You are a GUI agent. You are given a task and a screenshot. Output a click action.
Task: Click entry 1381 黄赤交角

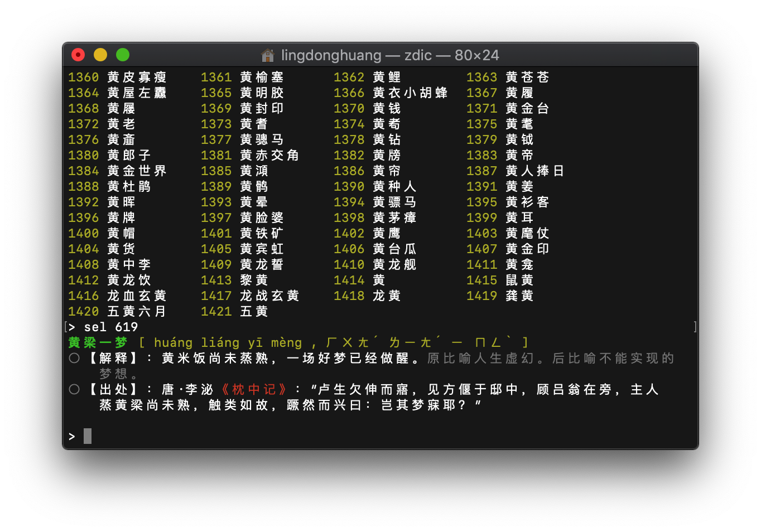point(250,155)
